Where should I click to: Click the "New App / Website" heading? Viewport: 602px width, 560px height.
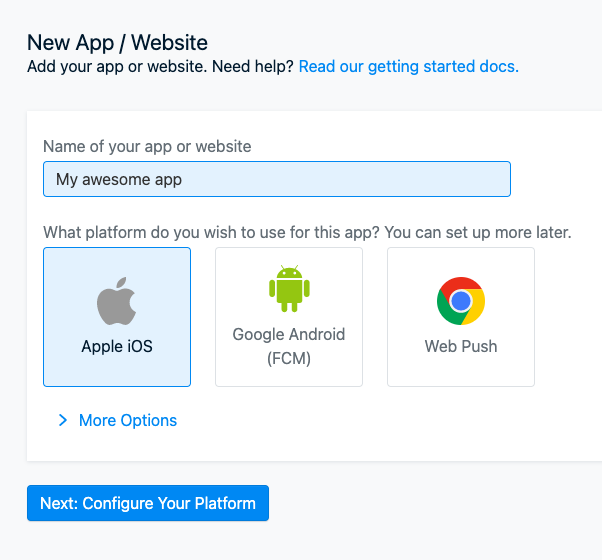point(117,43)
